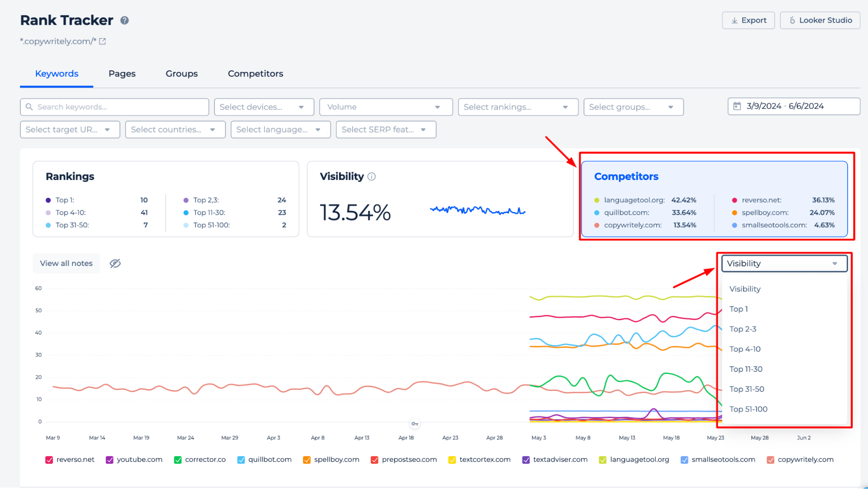Switch to the Groups tab
This screenshot has width=868, height=489.
pos(182,74)
